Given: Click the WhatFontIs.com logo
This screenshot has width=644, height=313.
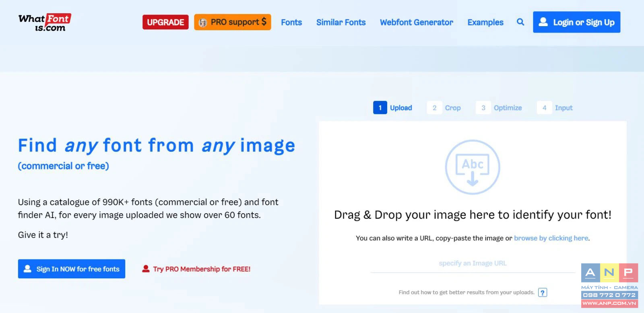Looking at the screenshot, I should 45,23.
